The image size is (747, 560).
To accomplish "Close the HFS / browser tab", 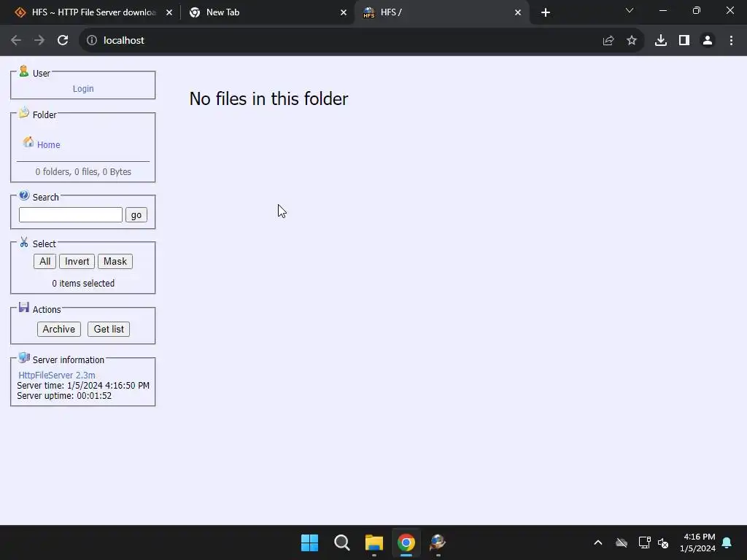I will point(518,12).
